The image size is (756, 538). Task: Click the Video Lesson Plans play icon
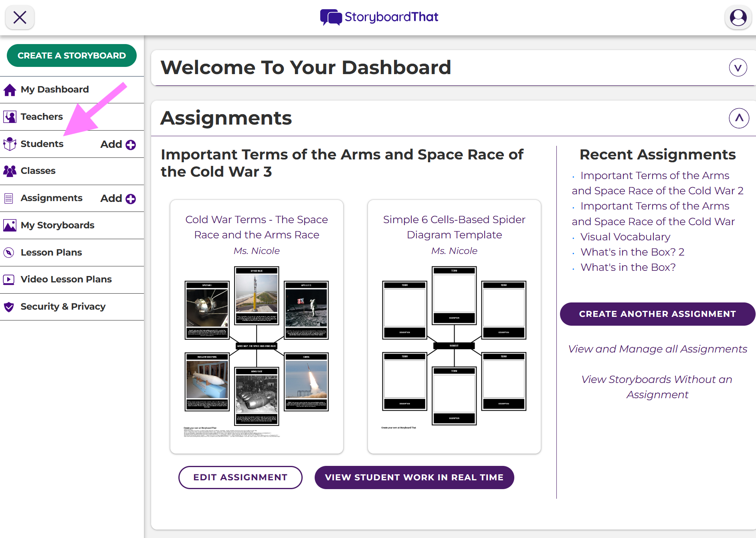[x=9, y=280]
